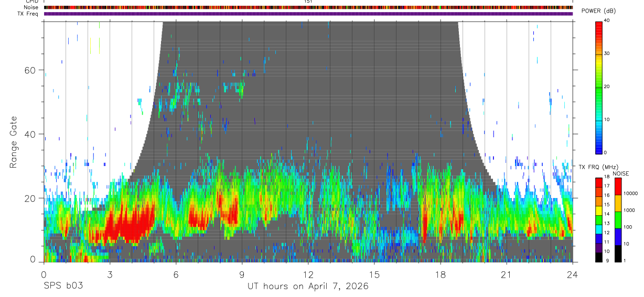Click the Noise strip above the plot
The width and height of the screenshot is (644, 297).
click(308, 7)
